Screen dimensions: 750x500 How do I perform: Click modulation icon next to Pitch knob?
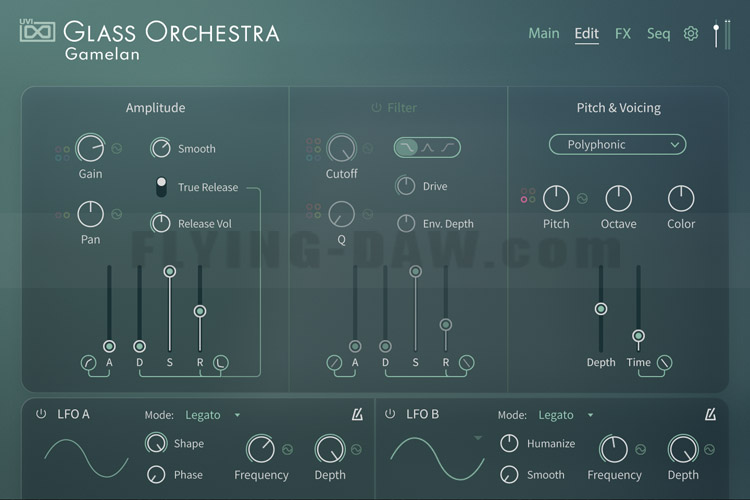point(582,198)
